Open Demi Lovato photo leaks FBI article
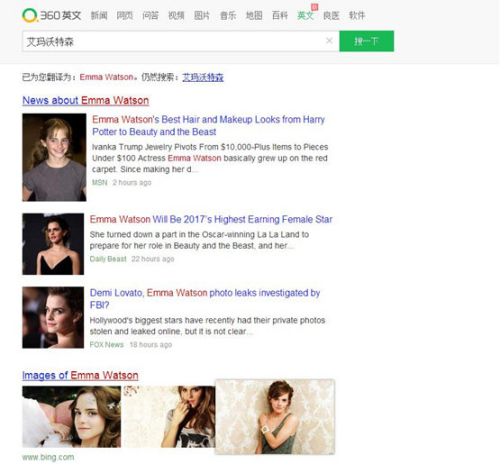 [x=205, y=299]
